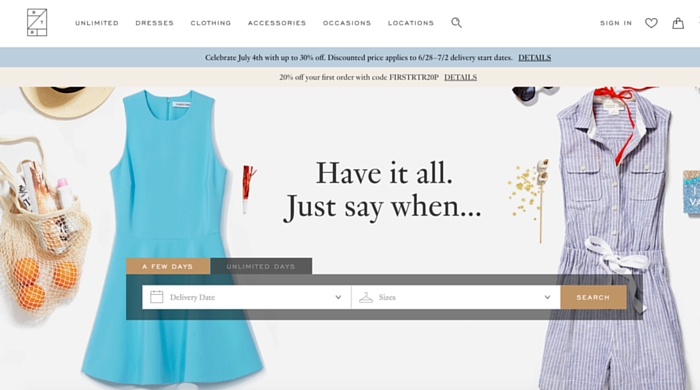The width and height of the screenshot is (700, 390).
Task: Open the Clothing menu
Action: (211, 23)
